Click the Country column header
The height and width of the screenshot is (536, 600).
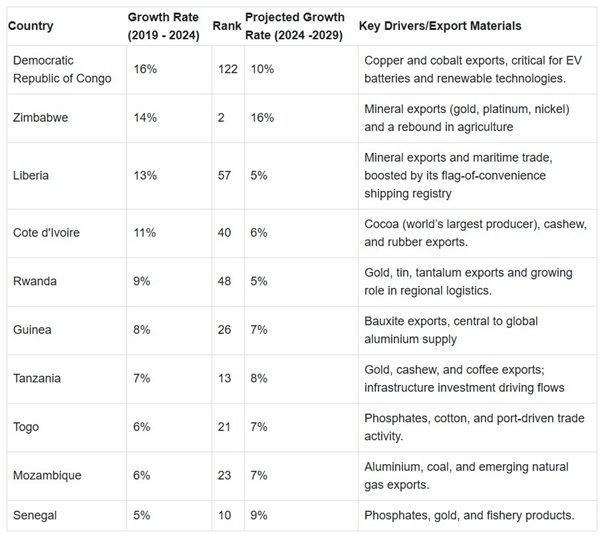click(31, 25)
